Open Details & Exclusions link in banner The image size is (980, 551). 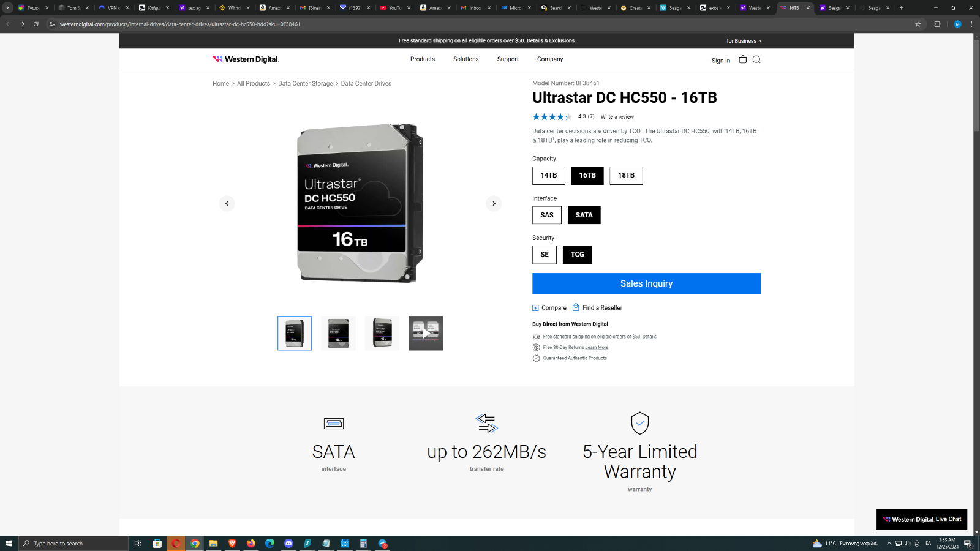click(551, 40)
